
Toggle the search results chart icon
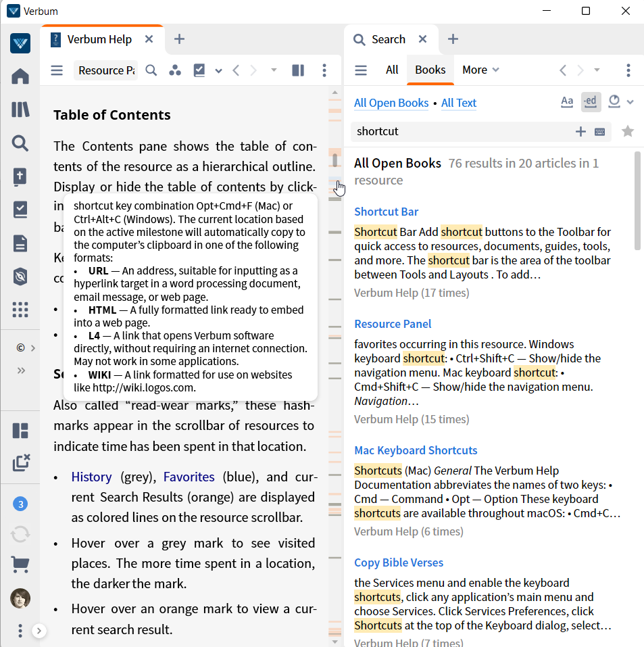(614, 101)
